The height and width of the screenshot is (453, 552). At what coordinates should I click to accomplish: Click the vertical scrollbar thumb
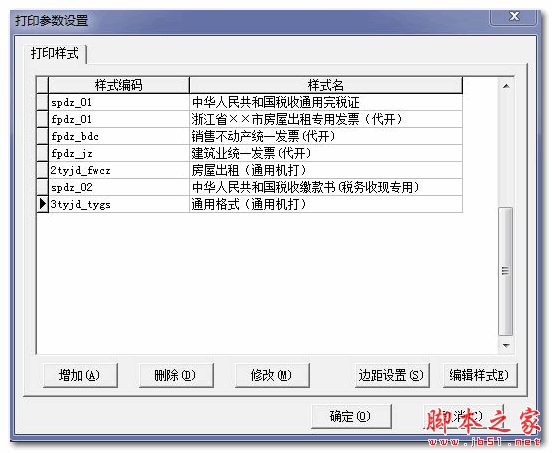[506, 271]
